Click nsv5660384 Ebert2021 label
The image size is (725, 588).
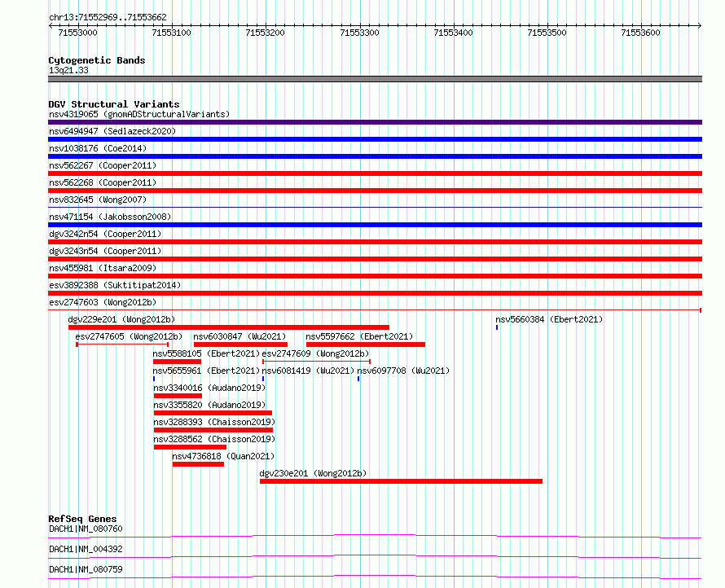(549, 319)
